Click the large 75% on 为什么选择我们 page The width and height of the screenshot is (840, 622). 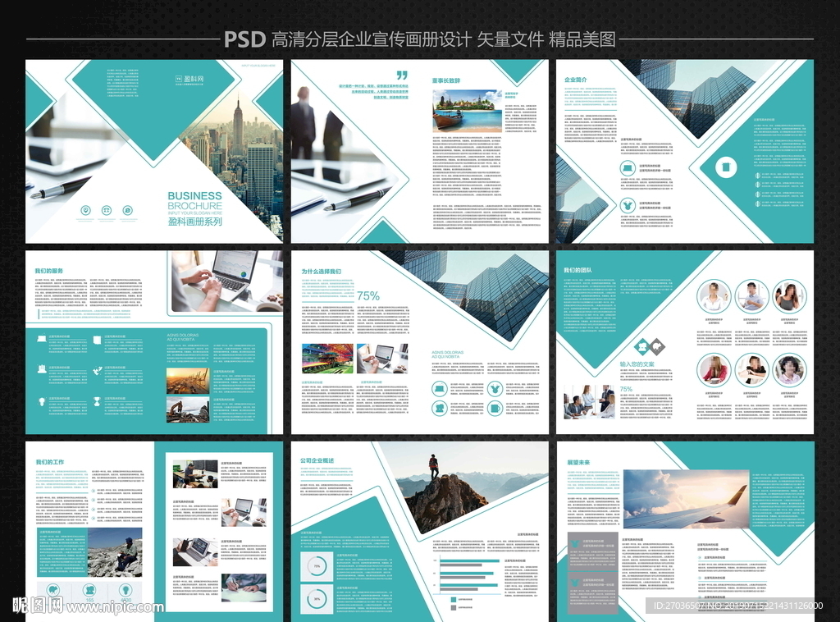pos(368,295)
